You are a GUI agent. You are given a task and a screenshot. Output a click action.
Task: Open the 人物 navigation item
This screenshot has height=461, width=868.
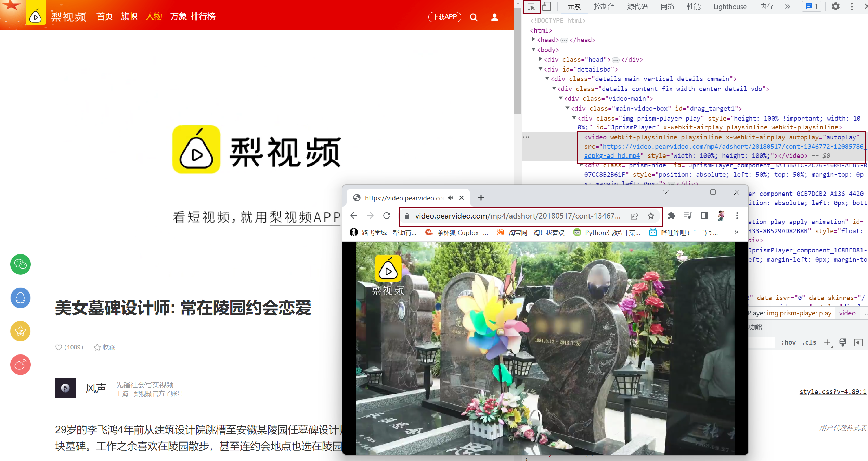pos(154,16)
